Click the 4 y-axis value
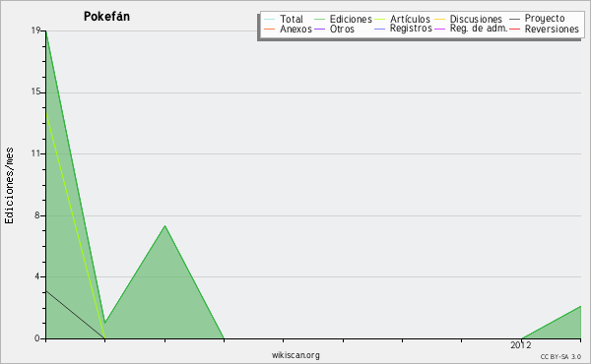Viewport: 591px width, 364px height. pos(37,276)
